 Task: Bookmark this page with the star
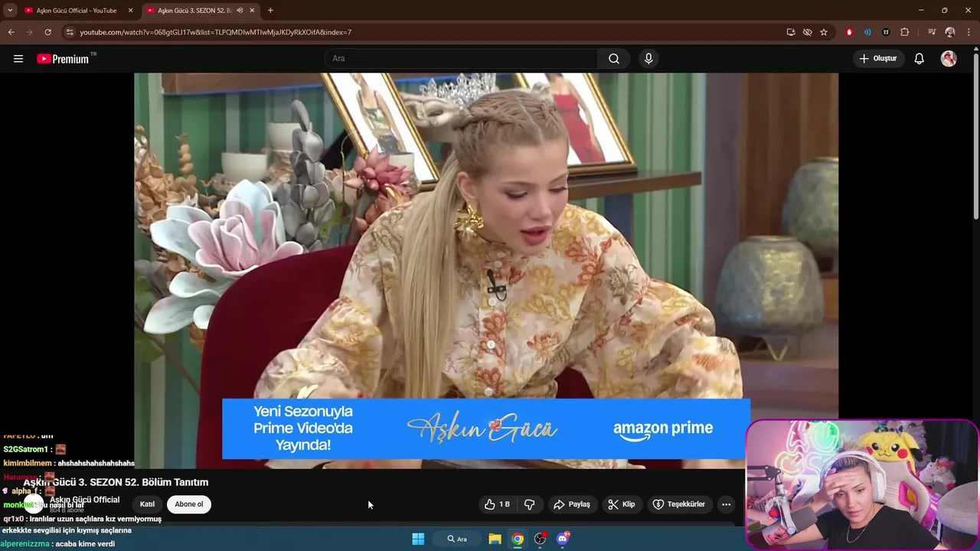(x=824, y=32)
